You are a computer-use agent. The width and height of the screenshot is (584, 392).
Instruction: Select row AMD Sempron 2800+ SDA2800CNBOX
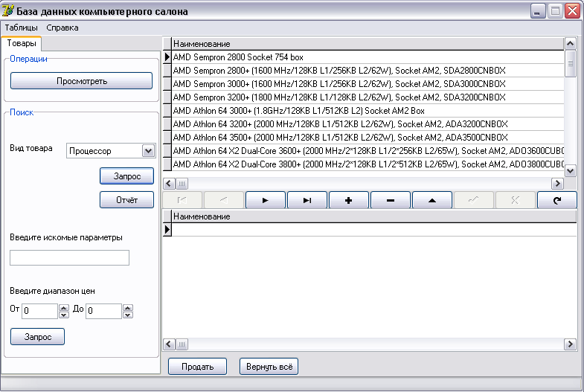368,71
